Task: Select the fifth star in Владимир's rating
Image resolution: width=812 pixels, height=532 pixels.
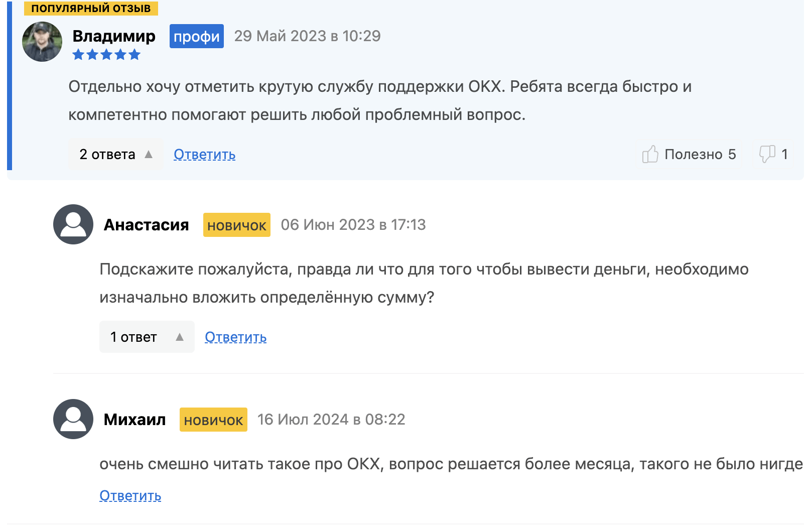Action: tap(134, 55)
